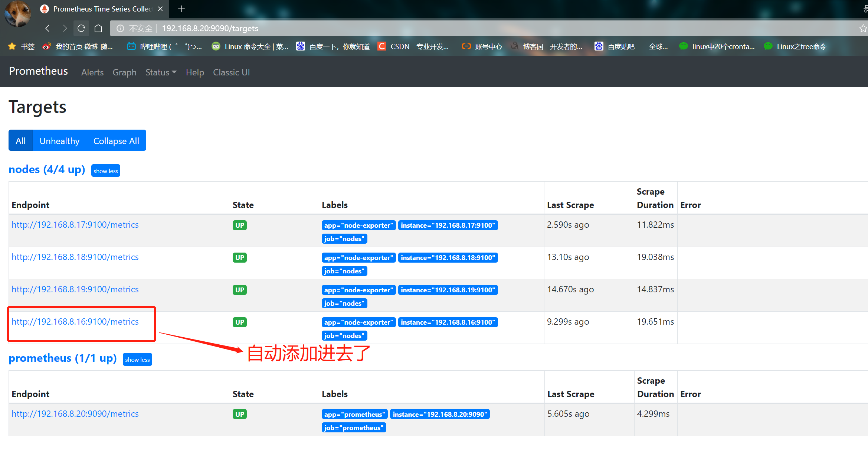Viewport: 868px width, 458px height.
Task: Open the Weibo 我的首页 bookmark
Action: click(x=78, y=46)
